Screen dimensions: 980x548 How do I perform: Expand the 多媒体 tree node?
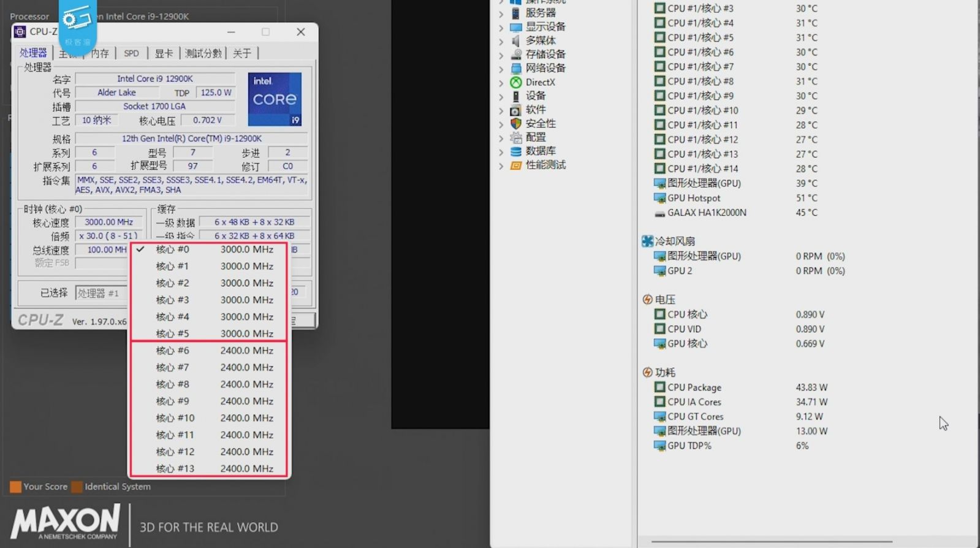pyautogui.click(x=501, y=41)
